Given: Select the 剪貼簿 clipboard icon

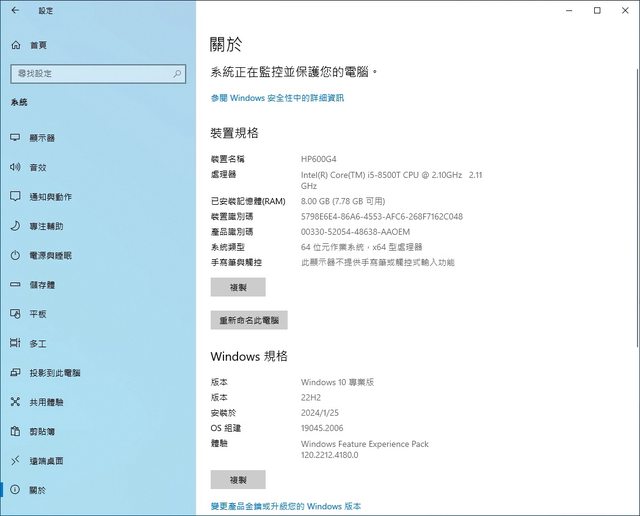Looking at the screenshot, I should point(15,431).
